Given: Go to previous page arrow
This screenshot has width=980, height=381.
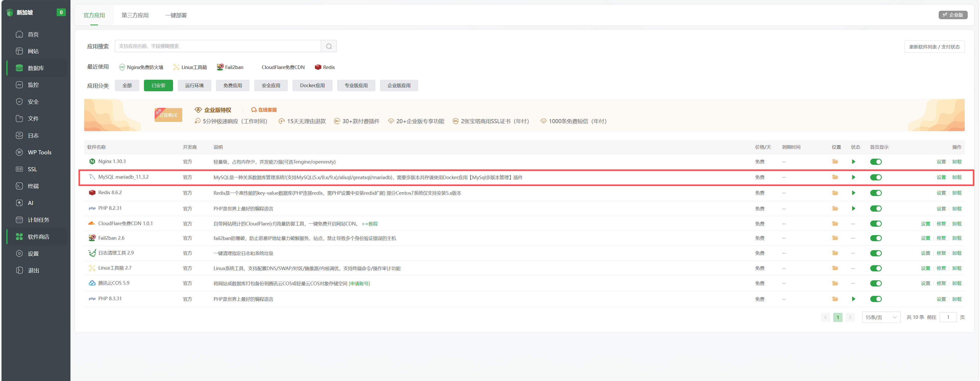Looking at the screenshot, I should click(x=825, y=317).
